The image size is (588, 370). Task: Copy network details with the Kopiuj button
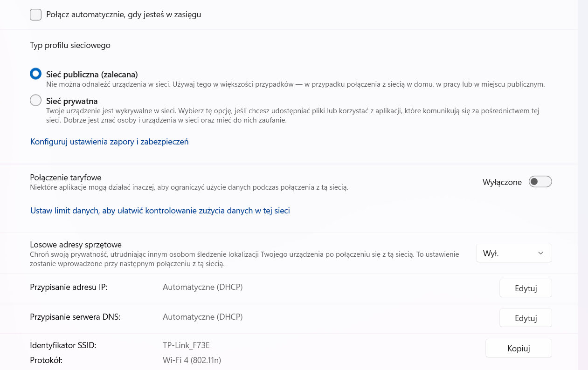(519, 348)
